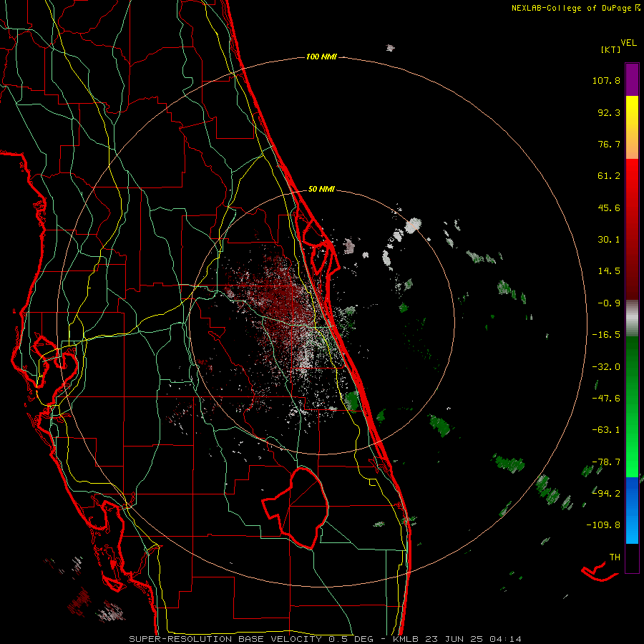
Task: Click the -47.6 velocity legend value
Action: tap(606, 399)
